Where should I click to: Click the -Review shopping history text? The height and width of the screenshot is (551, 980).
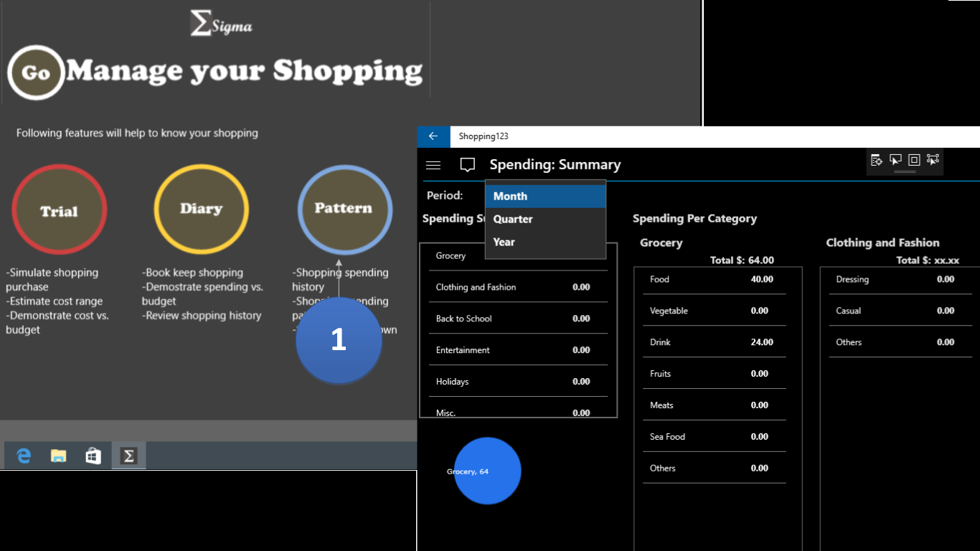(202, 316)
